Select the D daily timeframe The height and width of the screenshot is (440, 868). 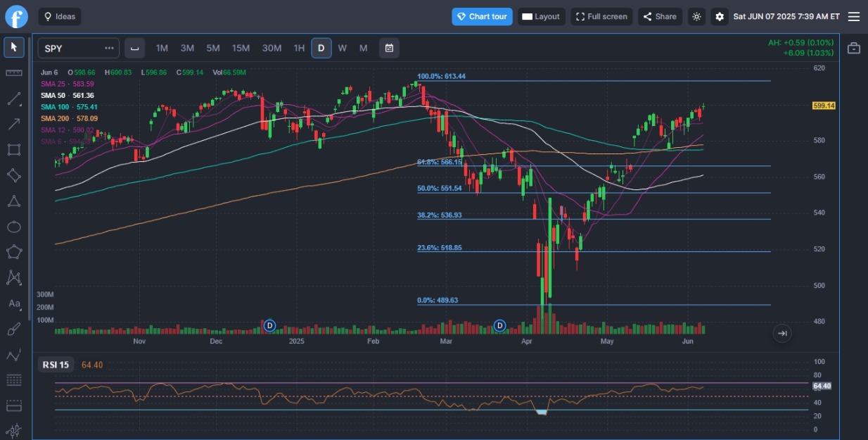click(x=321, y=48)
